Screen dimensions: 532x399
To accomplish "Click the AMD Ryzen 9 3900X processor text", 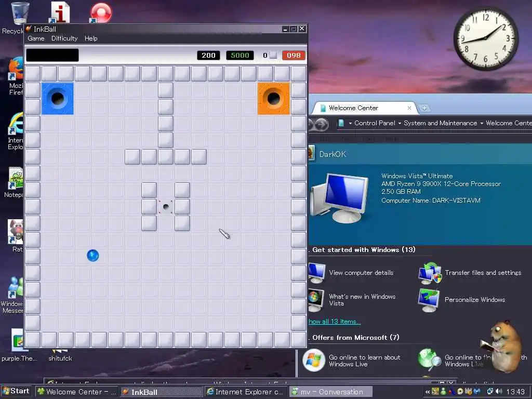I will [x=441, y=183].
